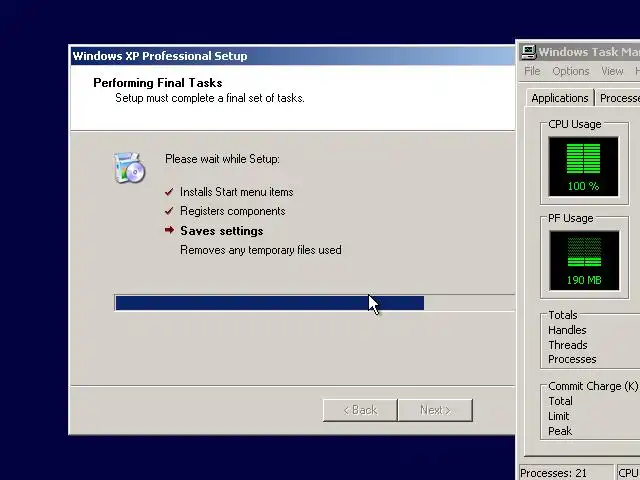Click the checkmark beside Installs Start menu items
The width and height of the screenshot is (640, 480).
(x=169, y=192)
